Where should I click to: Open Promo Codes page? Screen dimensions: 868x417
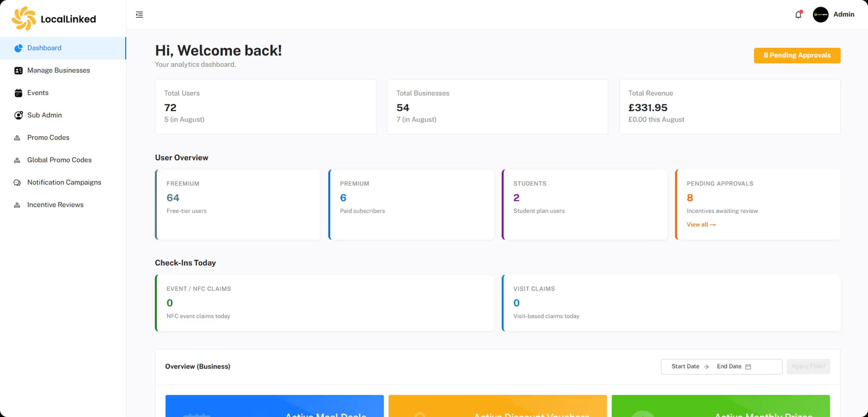pos(63,138)
